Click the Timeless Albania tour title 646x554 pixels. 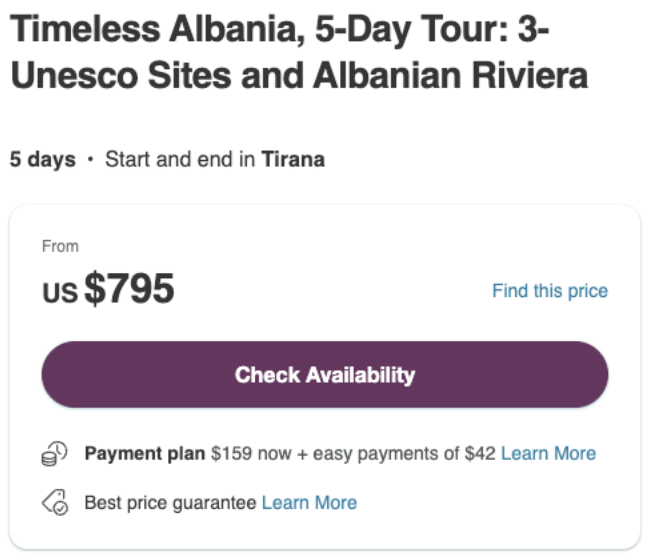pyautogui.click(x=299, y=52)
